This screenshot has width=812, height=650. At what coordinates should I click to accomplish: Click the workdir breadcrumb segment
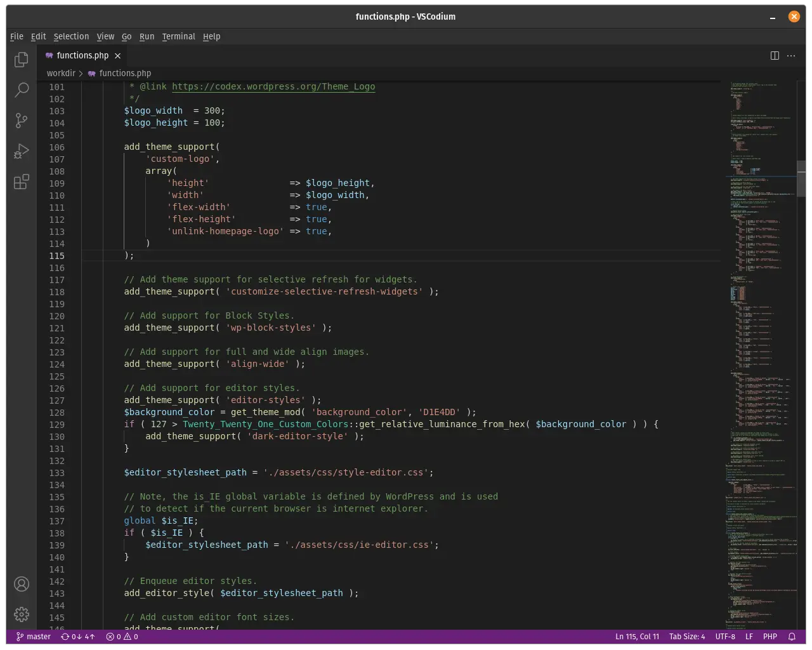point(61,74)
